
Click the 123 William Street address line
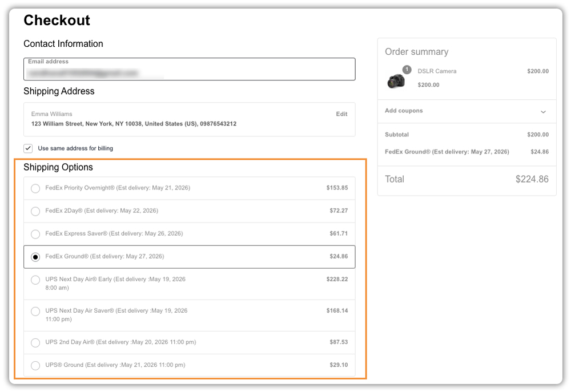tap(134, 124)
